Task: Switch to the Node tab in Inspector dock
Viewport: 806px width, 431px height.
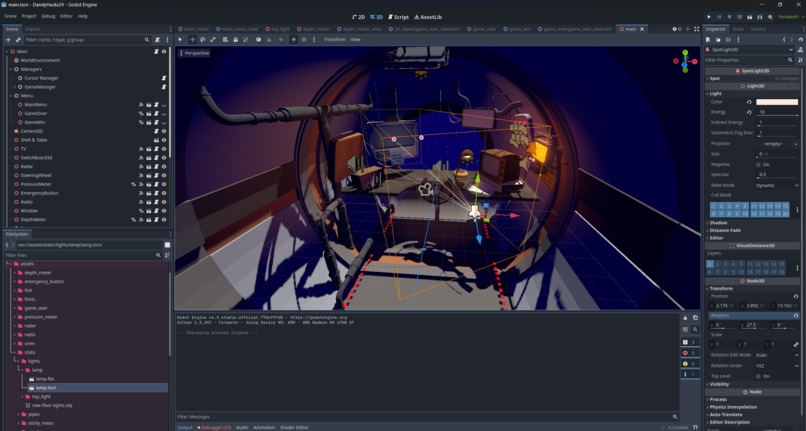Action: 738,29
